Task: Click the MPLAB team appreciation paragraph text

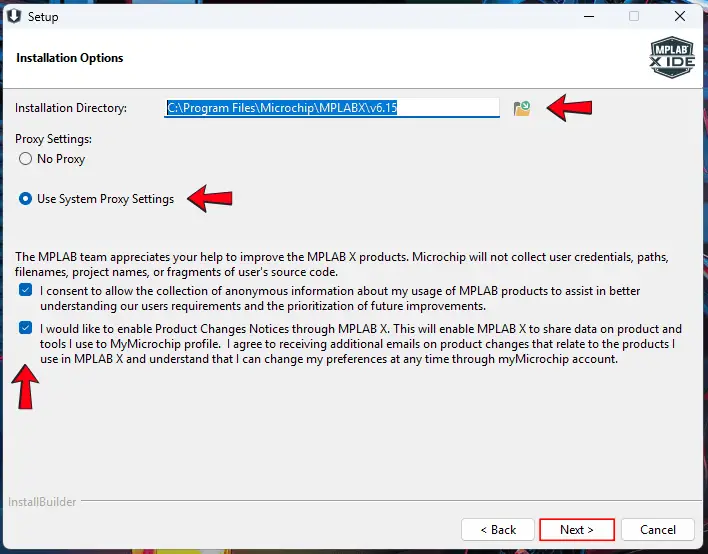Action: click(x=340, y=264)
